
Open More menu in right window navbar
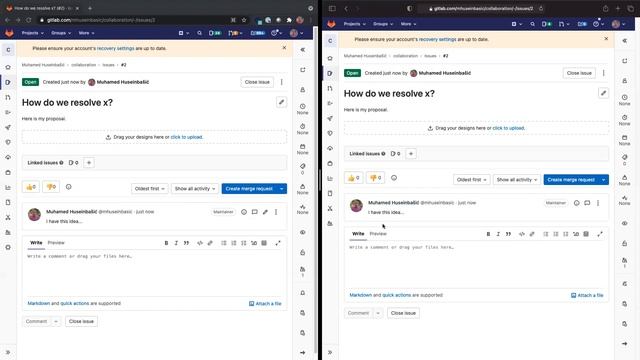(x=408, y=24)
